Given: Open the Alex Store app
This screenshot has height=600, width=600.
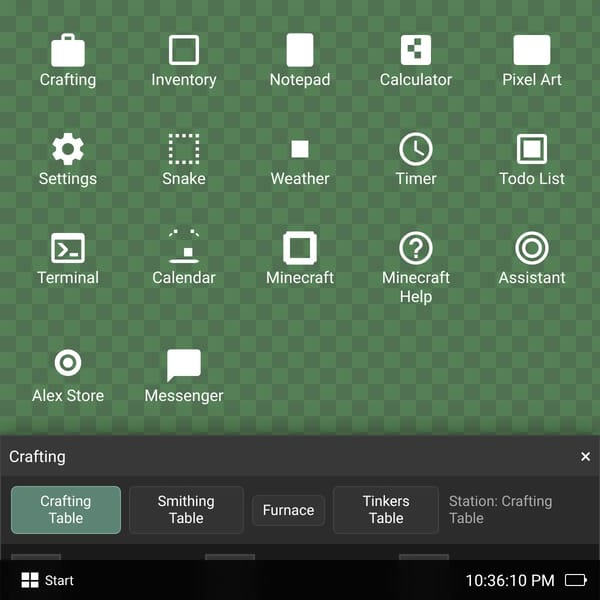Looking at the screenshot, I should pyautogui.click(x=68, y=362).
